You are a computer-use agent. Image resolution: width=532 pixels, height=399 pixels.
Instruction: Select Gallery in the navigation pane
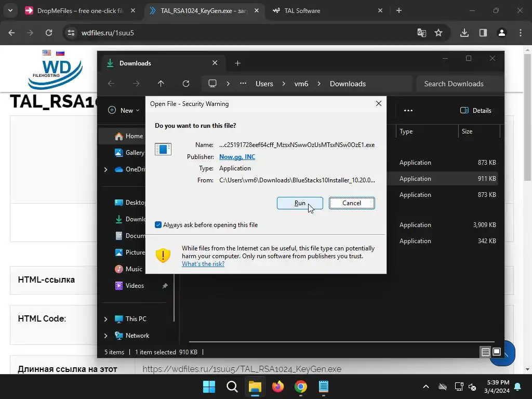point(129,153)
